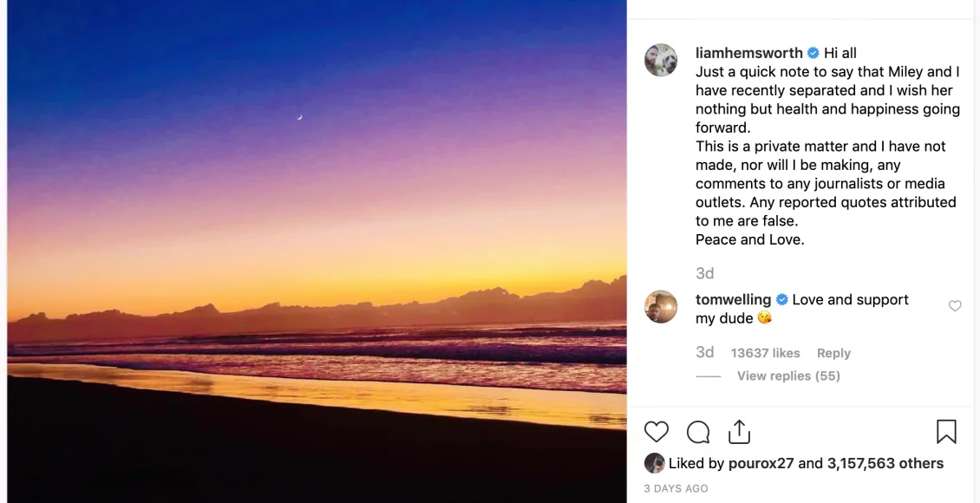This screenshot has height=503, width=980.
Task: Visit the liamhemsworth username link
Action: tap(748, 53)
